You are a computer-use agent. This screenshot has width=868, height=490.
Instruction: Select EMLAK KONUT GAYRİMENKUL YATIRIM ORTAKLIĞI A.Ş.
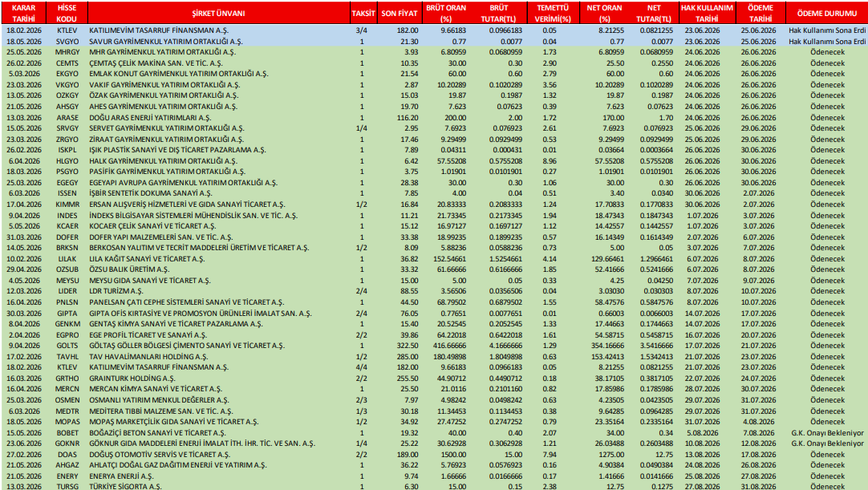point(179,74)
